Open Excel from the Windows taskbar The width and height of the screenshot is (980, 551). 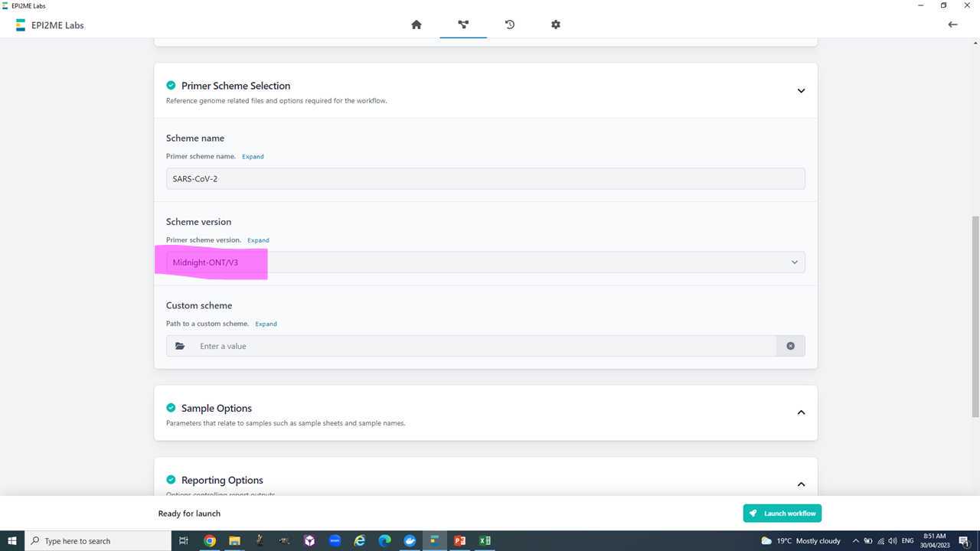coord(485,540)
